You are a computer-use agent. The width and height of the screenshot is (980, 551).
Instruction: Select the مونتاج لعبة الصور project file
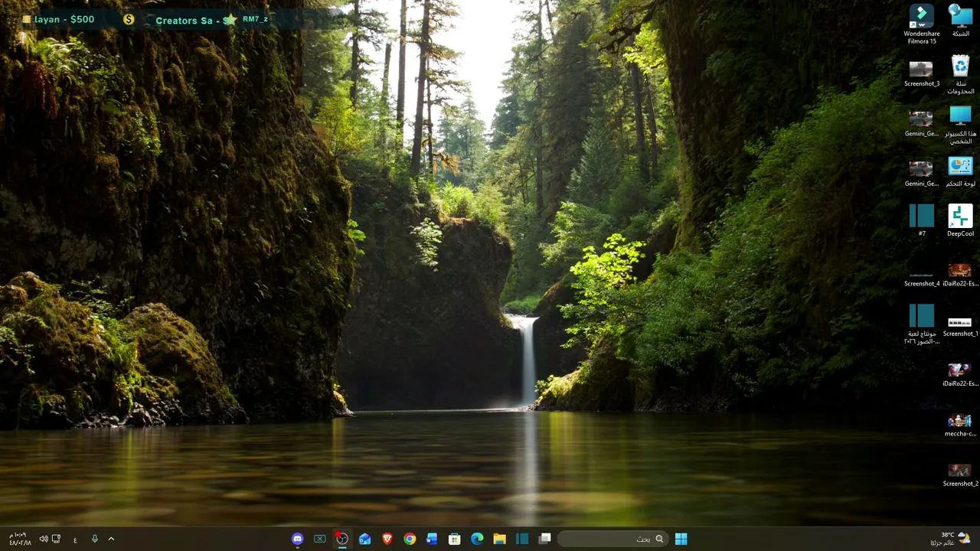(921, 324)
